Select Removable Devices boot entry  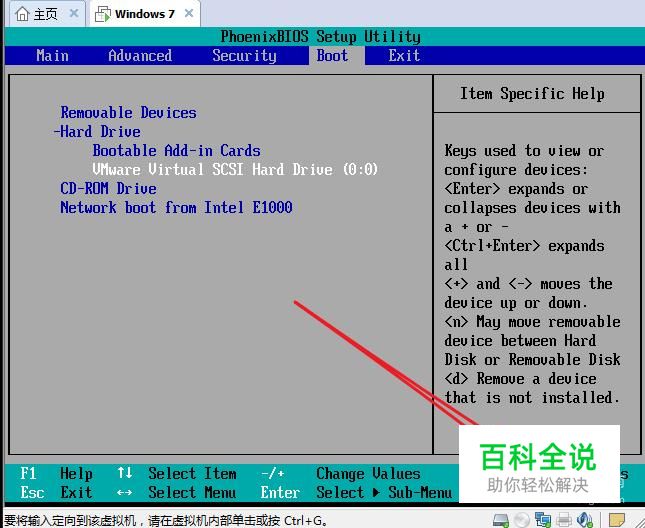[x=128, y=112]
